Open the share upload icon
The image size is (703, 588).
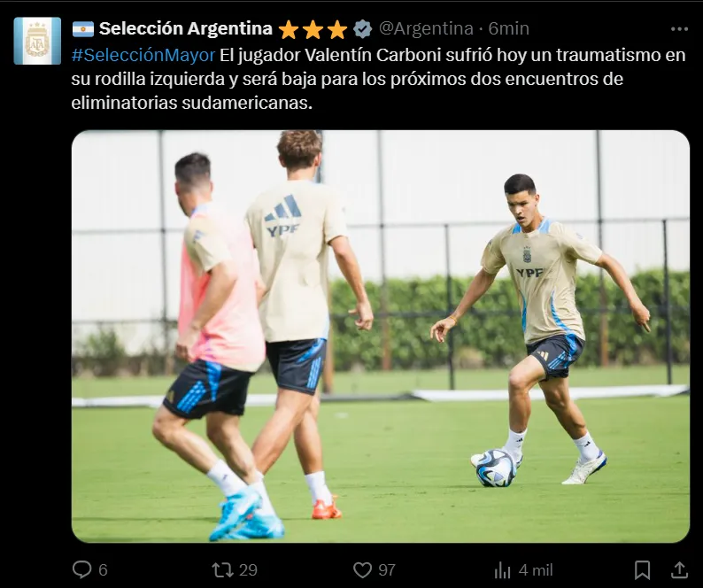[x=679, y=570]
